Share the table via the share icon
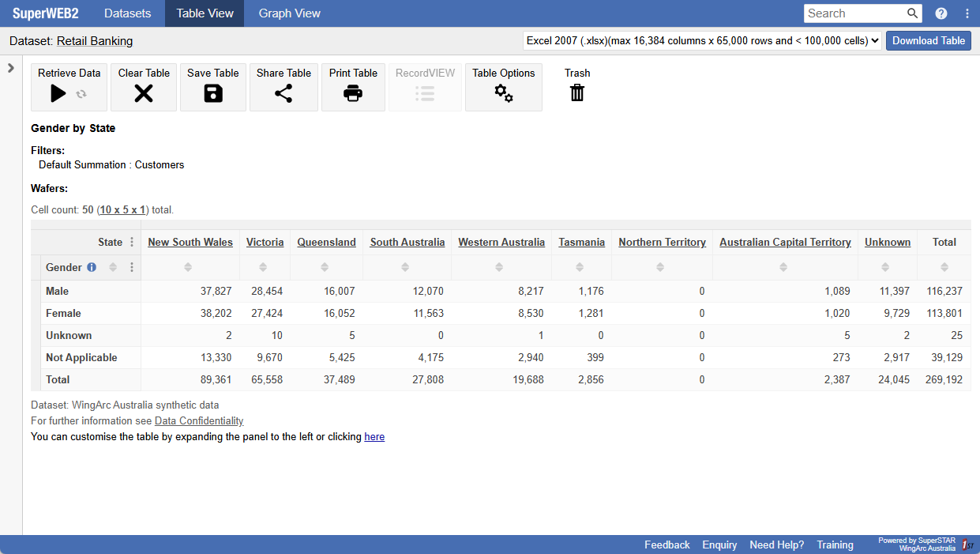Screen dimensions: 980x554 pos(283,92)
